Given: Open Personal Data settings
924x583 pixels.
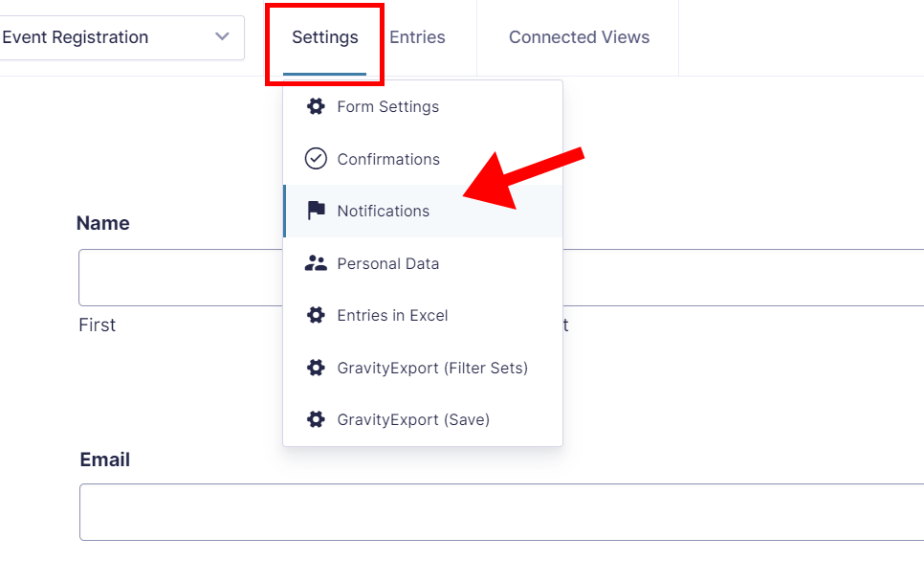Looking at the screenshot, I should tap(388, 263).
